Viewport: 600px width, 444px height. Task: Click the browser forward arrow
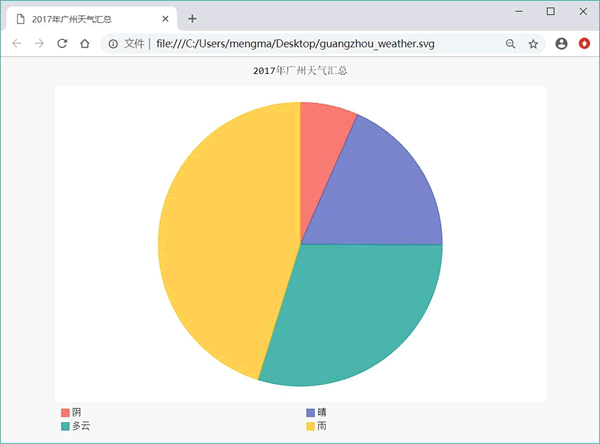tap(39, 44)
